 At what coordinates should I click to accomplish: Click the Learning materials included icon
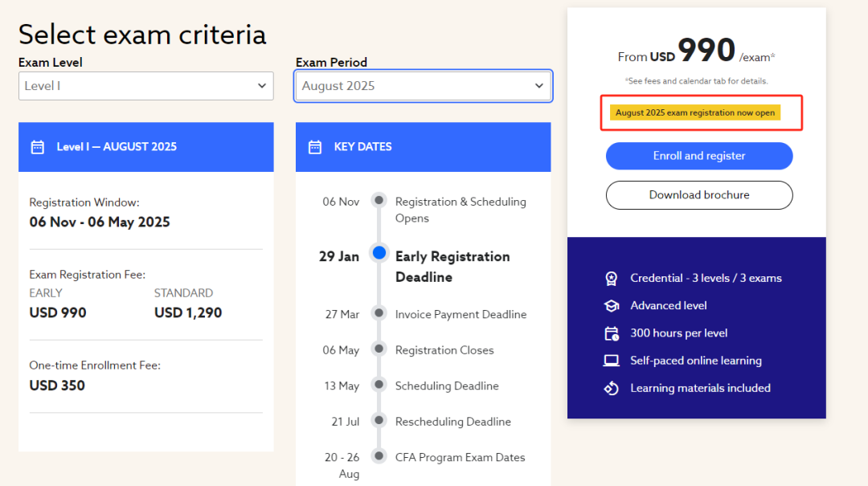click(x=611, y=388)
